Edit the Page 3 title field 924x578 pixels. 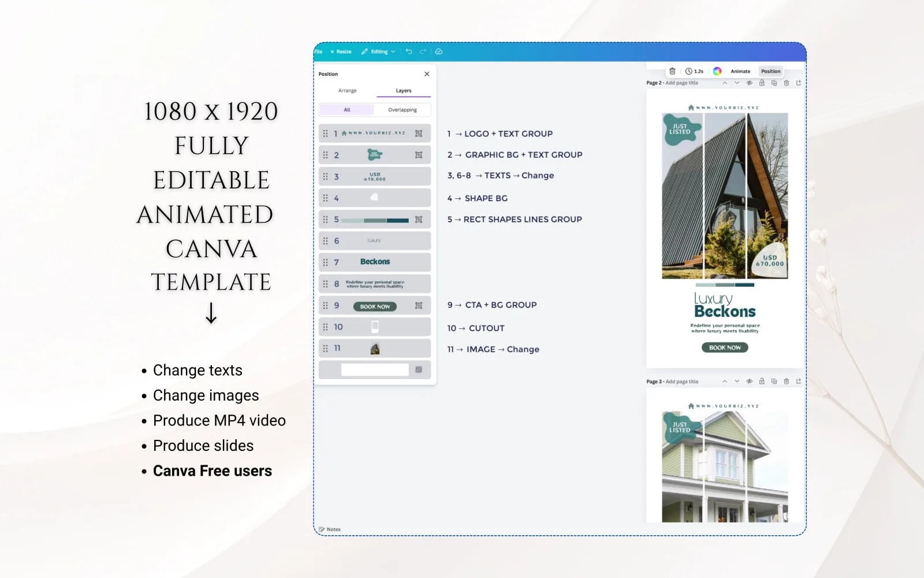click(x=682, y=382)
